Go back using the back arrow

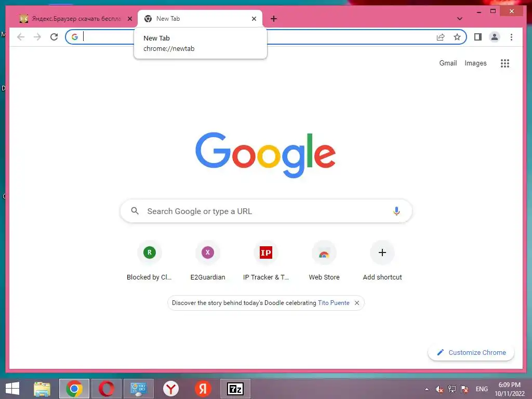pyautogui.click(x=21, y=37)
